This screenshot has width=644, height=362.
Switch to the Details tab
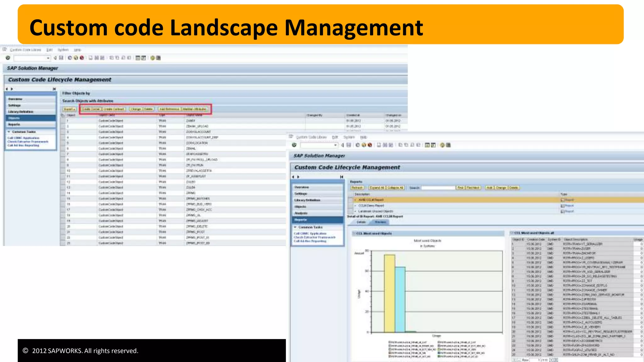361,222
